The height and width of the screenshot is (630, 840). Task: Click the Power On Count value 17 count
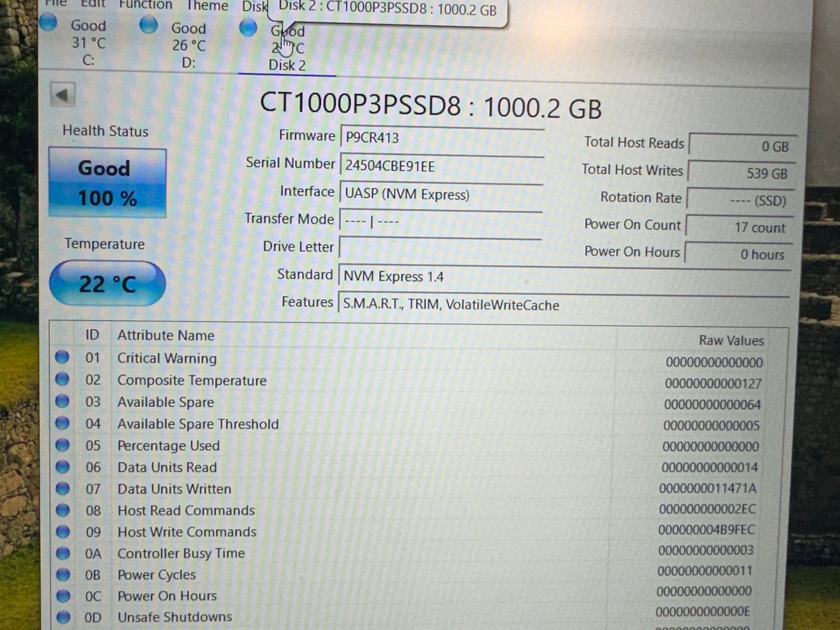point(740,227)
